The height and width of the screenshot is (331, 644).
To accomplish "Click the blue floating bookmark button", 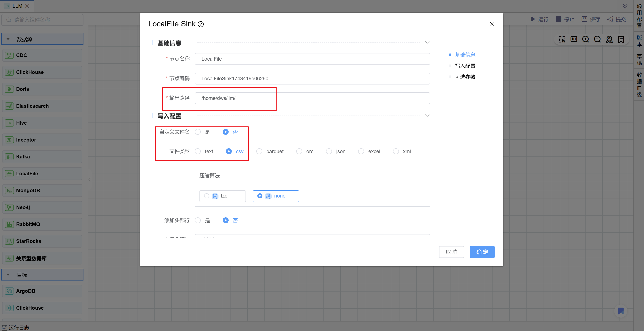I will tap(621, 311).
